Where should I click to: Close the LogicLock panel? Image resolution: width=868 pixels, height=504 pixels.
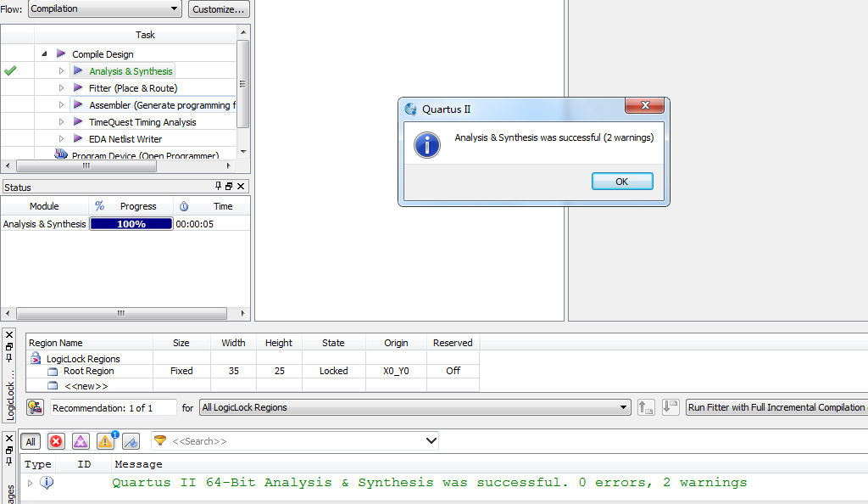(9, 335)
